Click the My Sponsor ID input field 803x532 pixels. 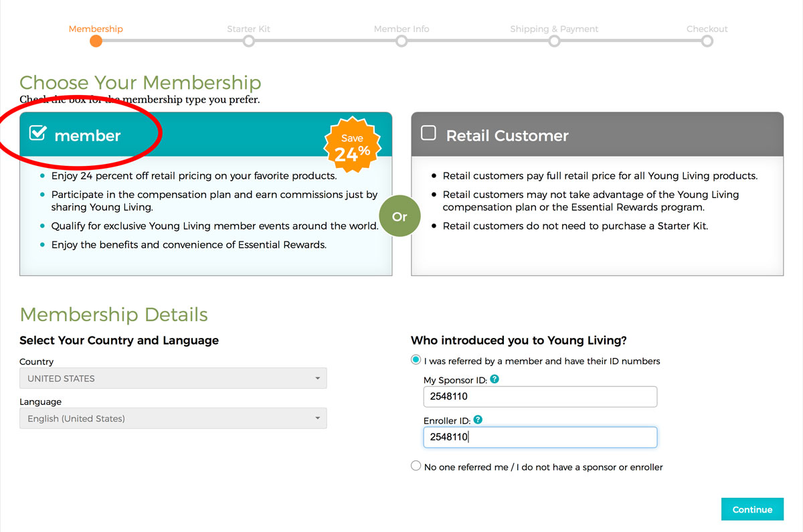541,396
